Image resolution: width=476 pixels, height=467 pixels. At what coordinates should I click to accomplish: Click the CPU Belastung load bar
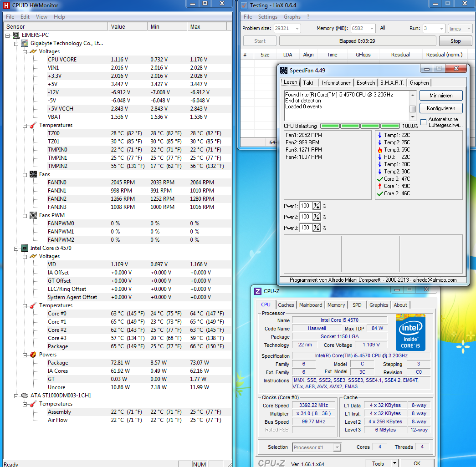point(360,126)
